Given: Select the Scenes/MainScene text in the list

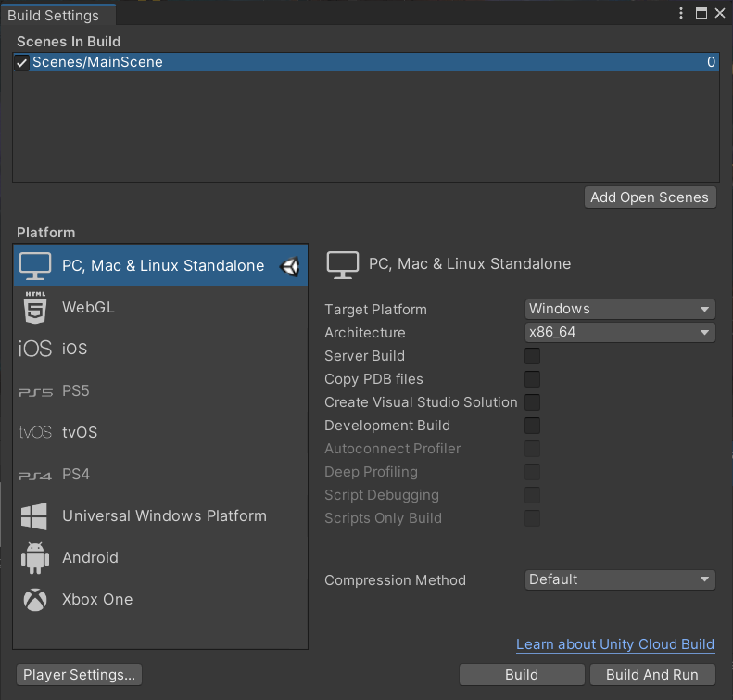Looking at the screenshot, I should (x=97, y=62).
